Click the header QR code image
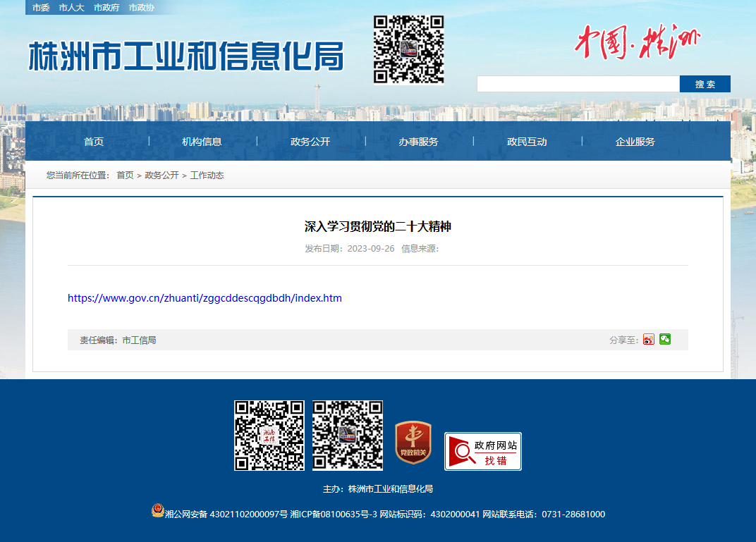The image size is (756, 542). [x=409, y=49]
